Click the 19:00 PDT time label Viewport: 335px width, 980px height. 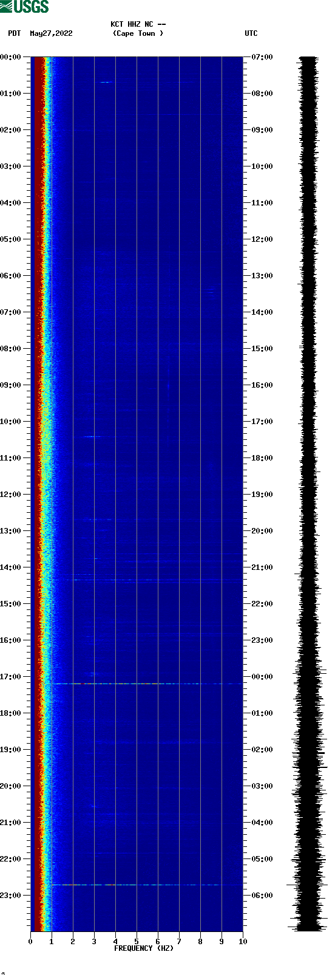point(11,750)
